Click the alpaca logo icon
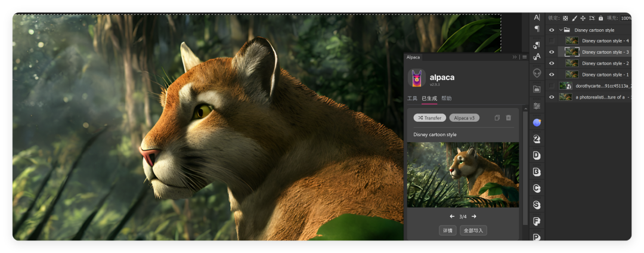 [416, 78]
